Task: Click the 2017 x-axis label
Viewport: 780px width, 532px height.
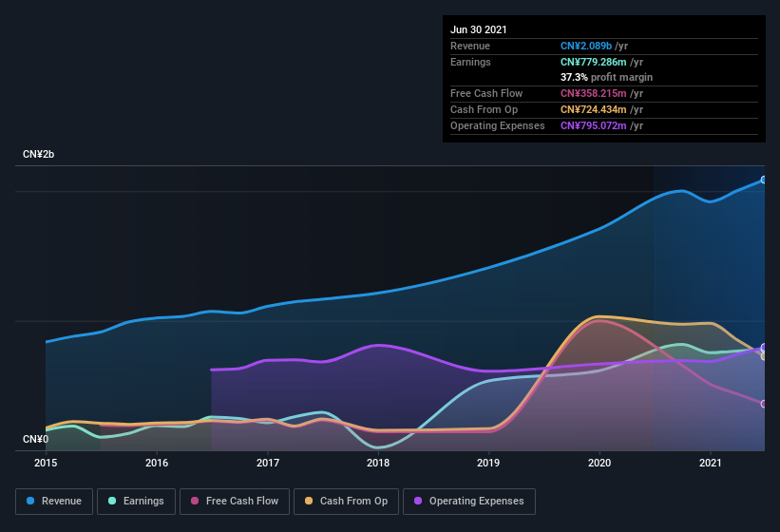Action: 268,463
